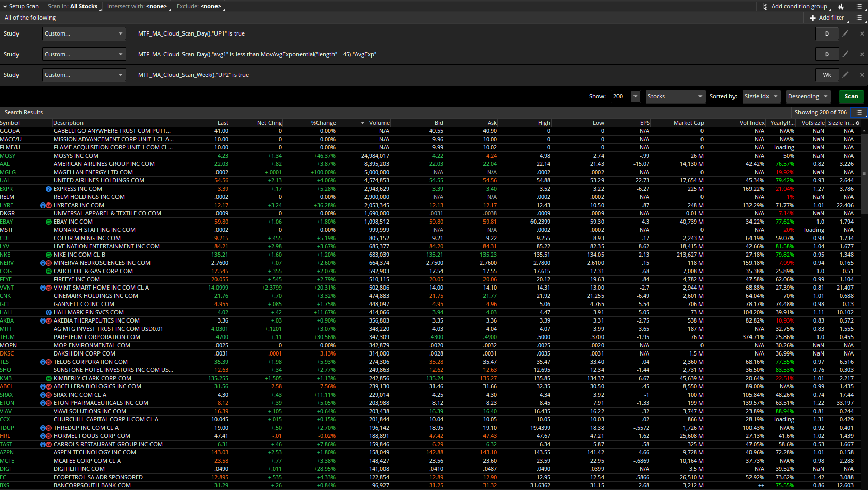Viewport: 868px width, 490px height.
Task: Change the weekly Wk aggregation period button
Action: click(827, 75)
